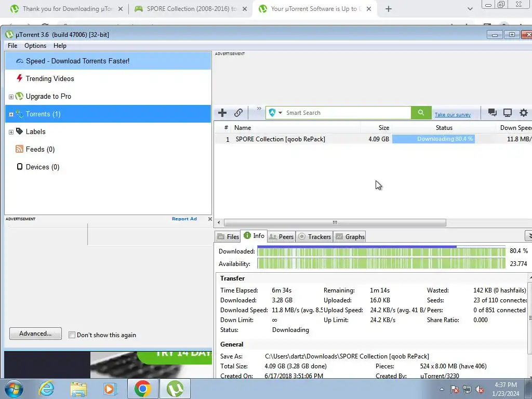This screenshot has width=532, height=399.
Task: Sort by the Name column header
Action: coord(296,128)
